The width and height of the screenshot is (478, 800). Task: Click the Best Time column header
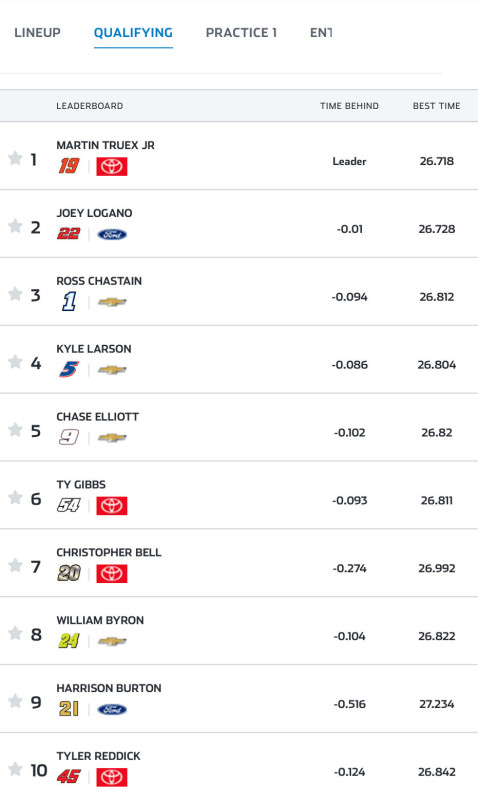click(x=437, y=106)
